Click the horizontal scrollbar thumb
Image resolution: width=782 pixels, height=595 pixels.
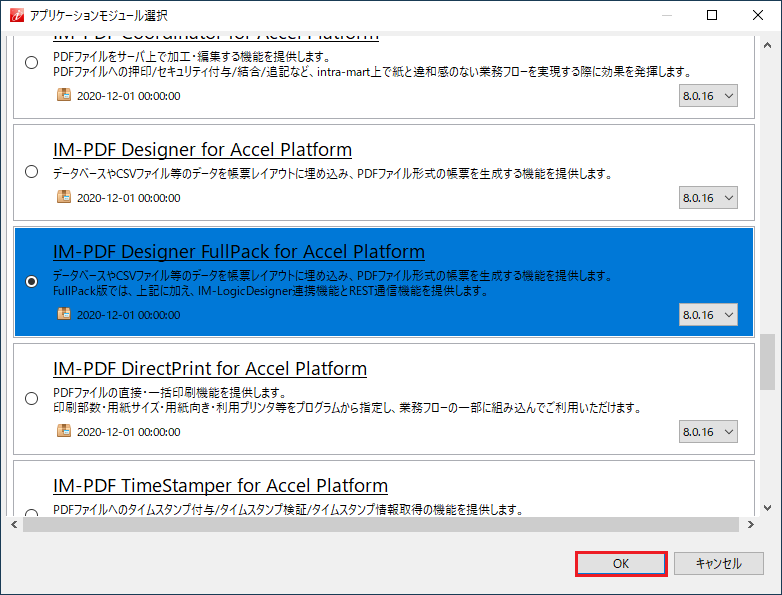(381, 525)
